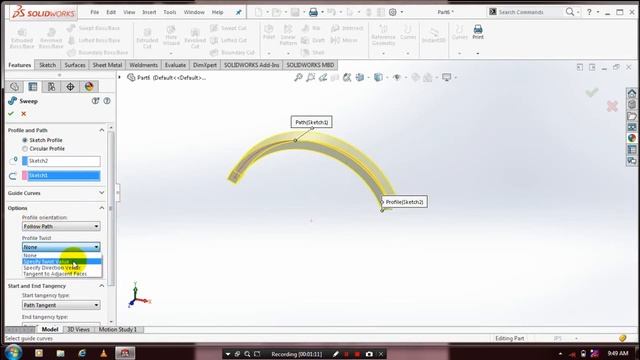The height and width of the screenshot is (360, 640).
Task: Expand the Guide Curves section
Action: tap(102, 193)
